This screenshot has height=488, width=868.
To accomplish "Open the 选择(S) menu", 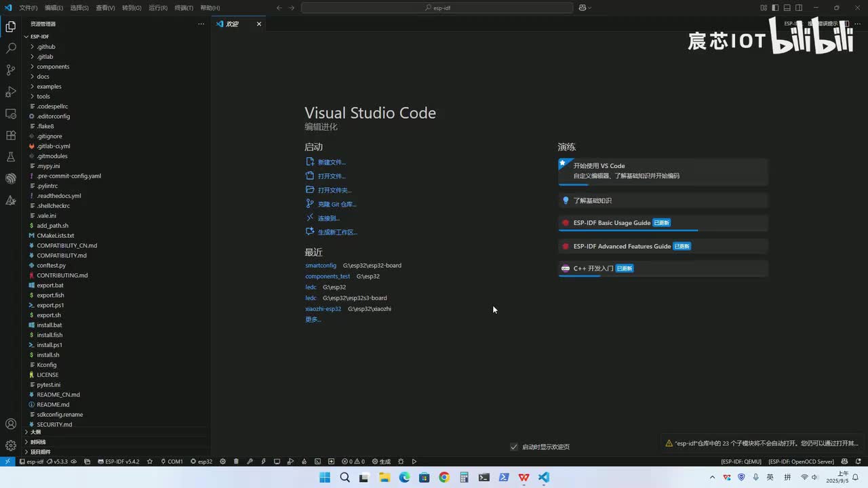I will 79,7.
